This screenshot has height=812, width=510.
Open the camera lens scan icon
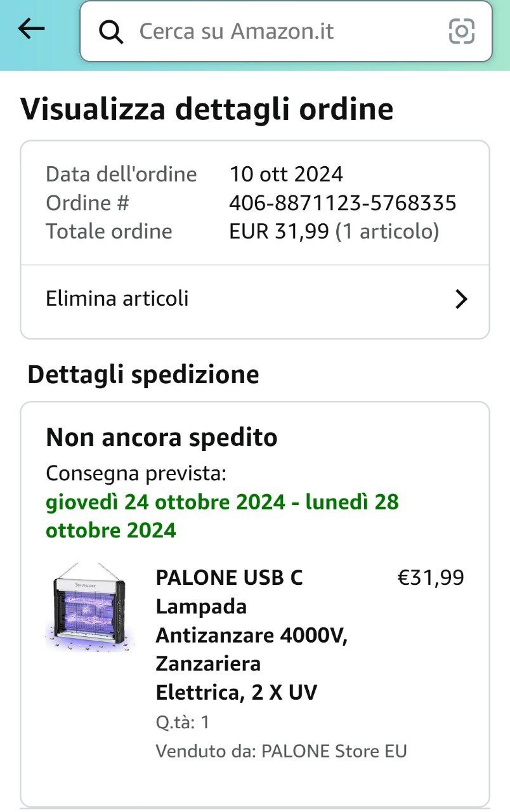461,31
